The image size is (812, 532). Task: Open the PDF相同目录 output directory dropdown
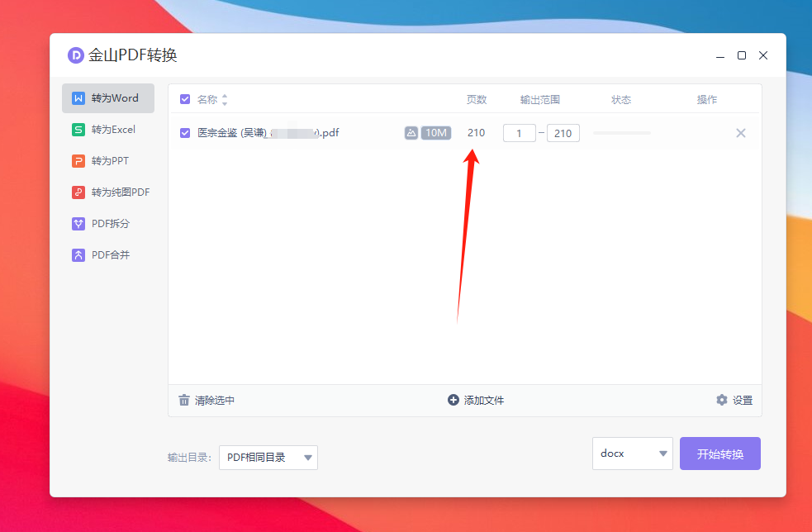click(268, 458)
